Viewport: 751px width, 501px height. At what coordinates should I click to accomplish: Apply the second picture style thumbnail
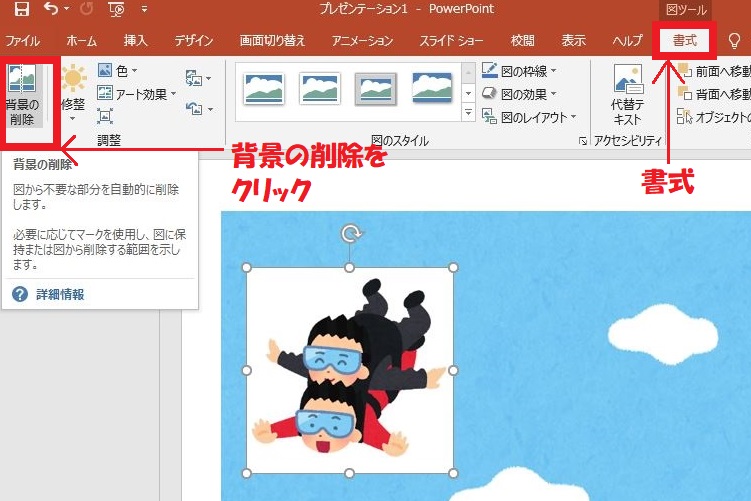coord(319,89)
